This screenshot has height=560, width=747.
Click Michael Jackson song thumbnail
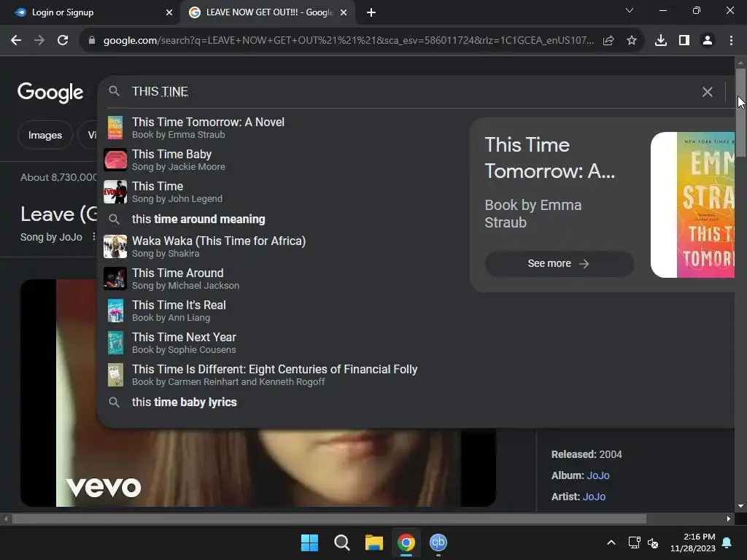tap(115, 278)
